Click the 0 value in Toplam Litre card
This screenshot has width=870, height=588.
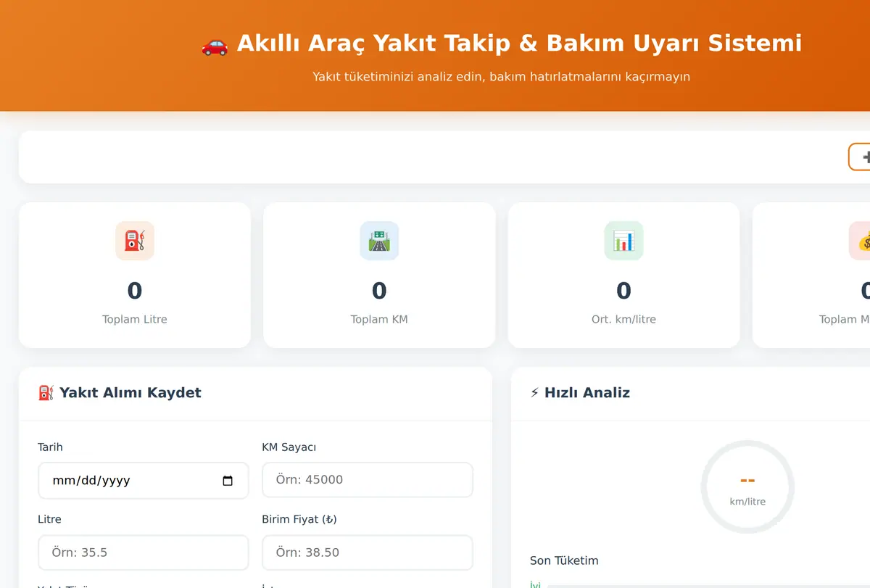(135, 291)
